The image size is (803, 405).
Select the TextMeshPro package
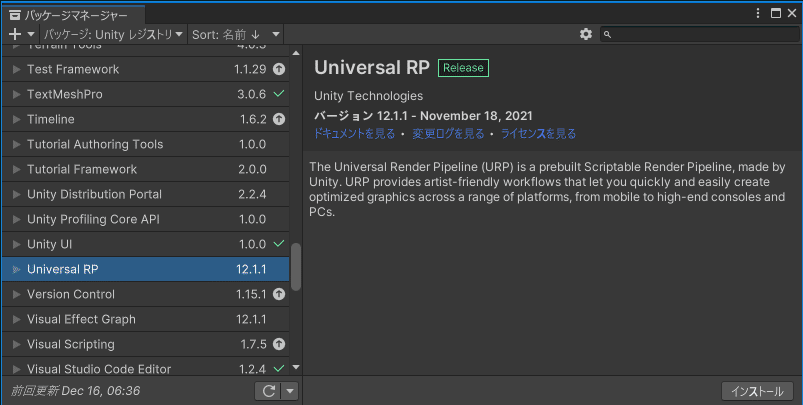click(x=146, y=94)
